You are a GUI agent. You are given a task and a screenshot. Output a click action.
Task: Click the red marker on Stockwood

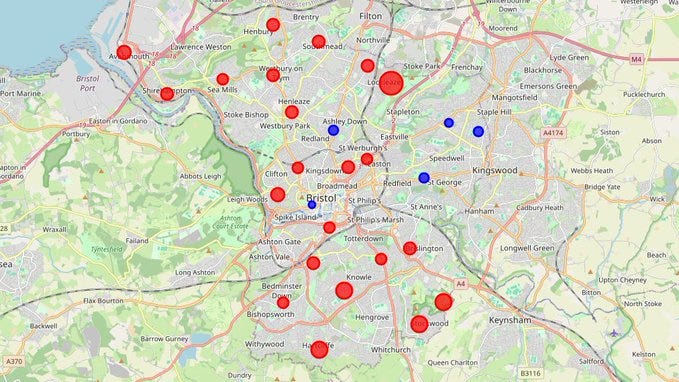coord(419,324)
